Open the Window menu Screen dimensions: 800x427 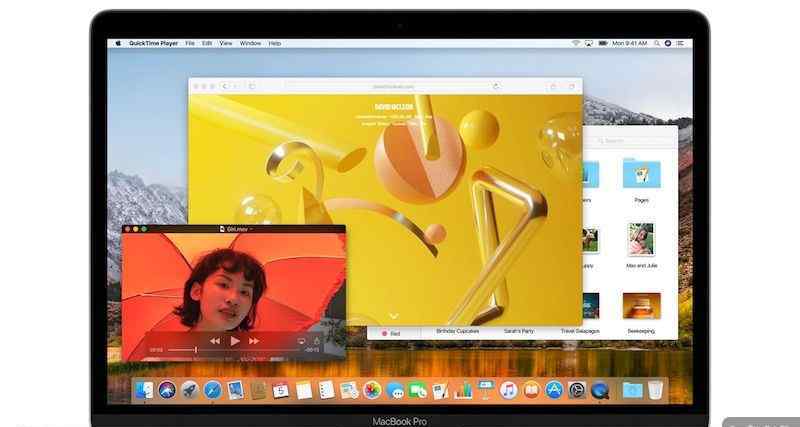click(x=250, y=43)
